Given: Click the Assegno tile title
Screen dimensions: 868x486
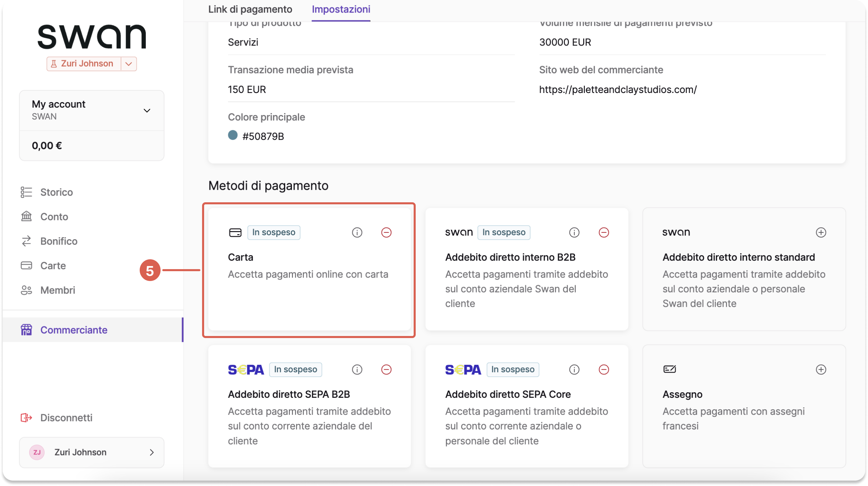Looking at the screenshot, I should tap(682, 394).
